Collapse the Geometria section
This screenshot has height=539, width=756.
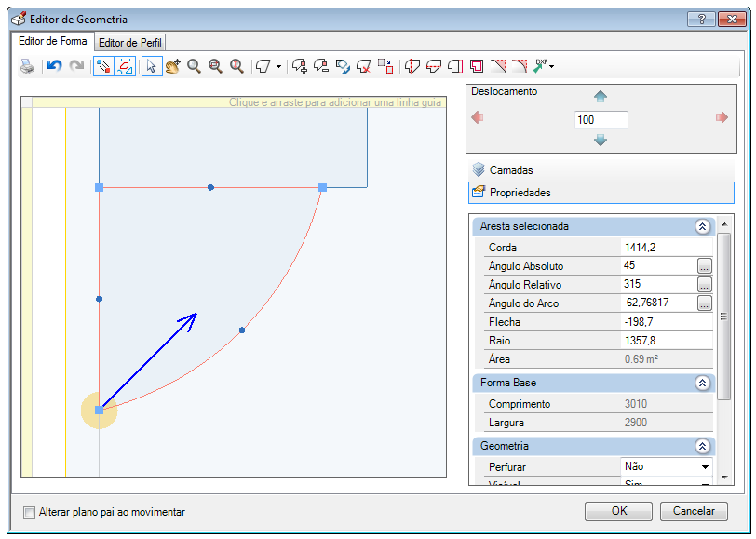(703, 447)
